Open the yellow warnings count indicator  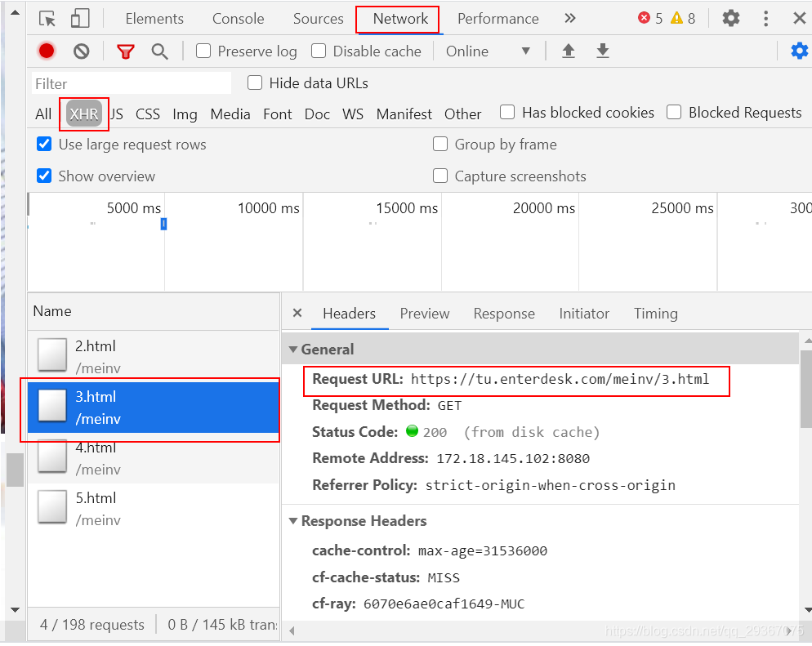click(x=683, y=19)
